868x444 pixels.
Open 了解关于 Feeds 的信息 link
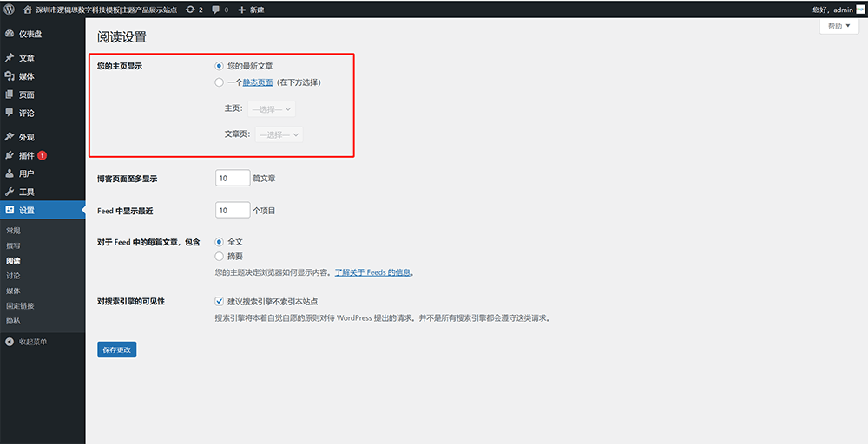pos(373,272)
